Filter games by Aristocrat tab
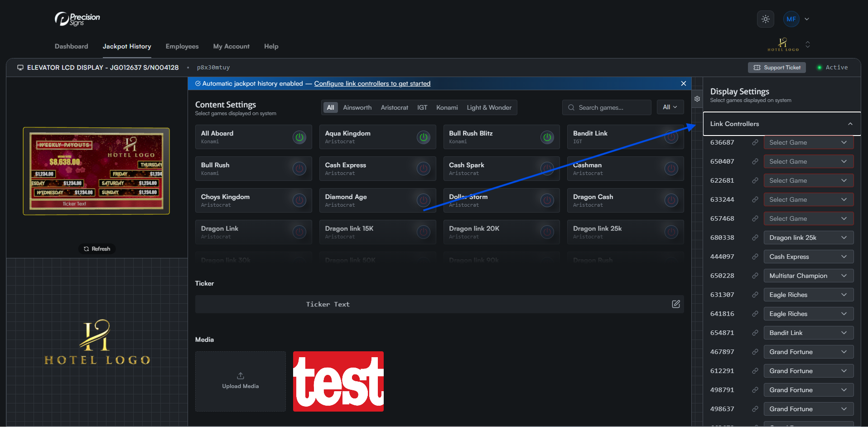 point(394,107)
